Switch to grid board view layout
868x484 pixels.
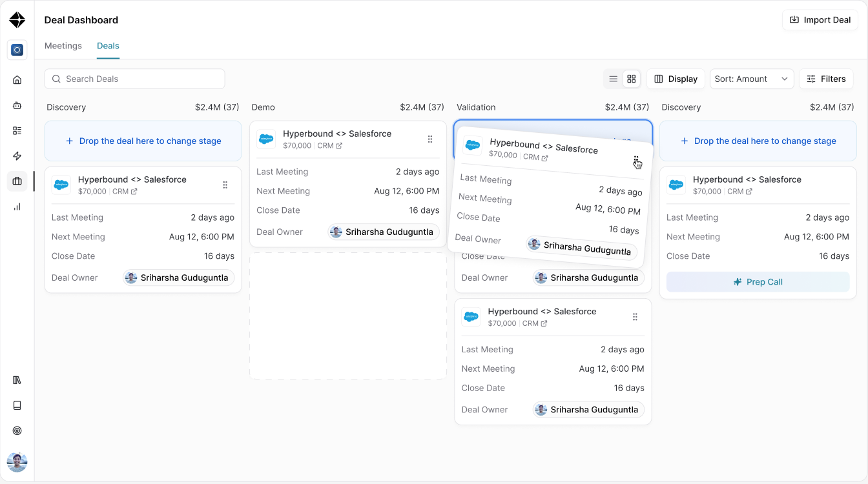[x=632, y=79]
